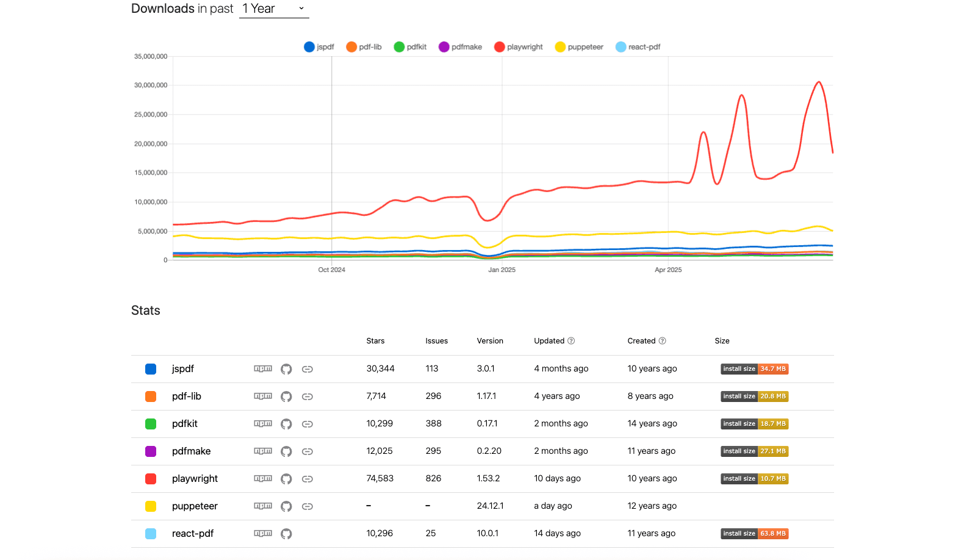Click the jspdf install size badge
The height and width of the screenshot is (560, 975).
click(x=754, y=369)
